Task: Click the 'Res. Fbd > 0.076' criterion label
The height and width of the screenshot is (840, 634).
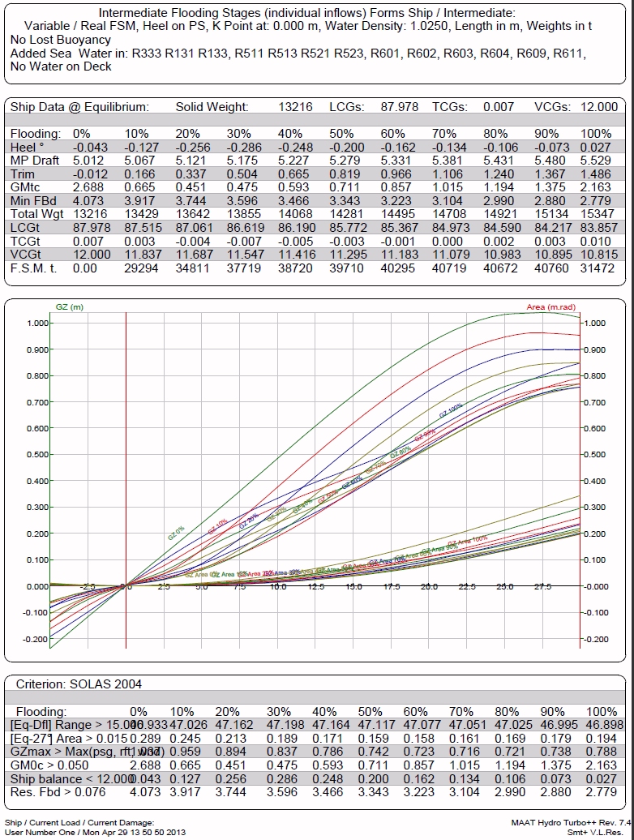Action: (58, 791)
